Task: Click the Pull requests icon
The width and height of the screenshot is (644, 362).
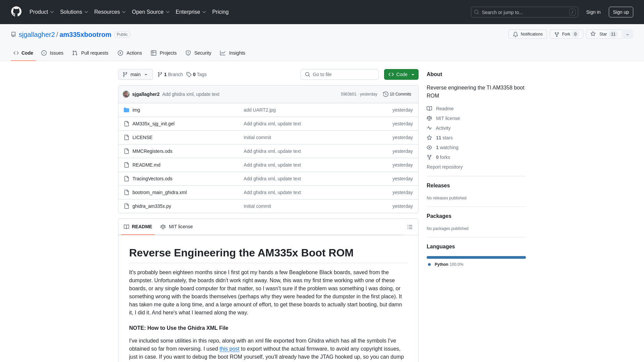Action: pyautogui.click(x=75, y=53)
